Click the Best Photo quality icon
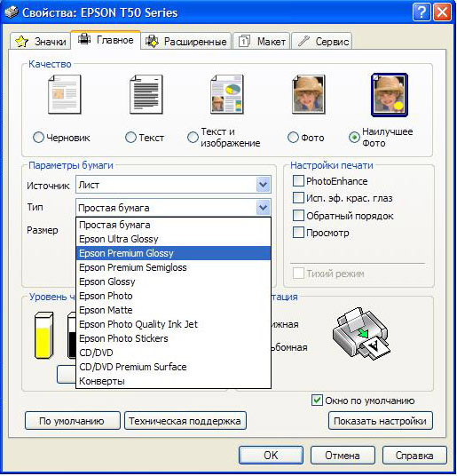457x476 pixels. point(390,95)
